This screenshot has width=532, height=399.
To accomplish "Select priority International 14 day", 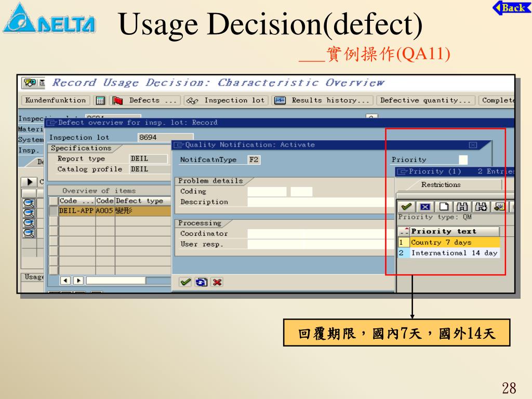I will coord(449,253).
